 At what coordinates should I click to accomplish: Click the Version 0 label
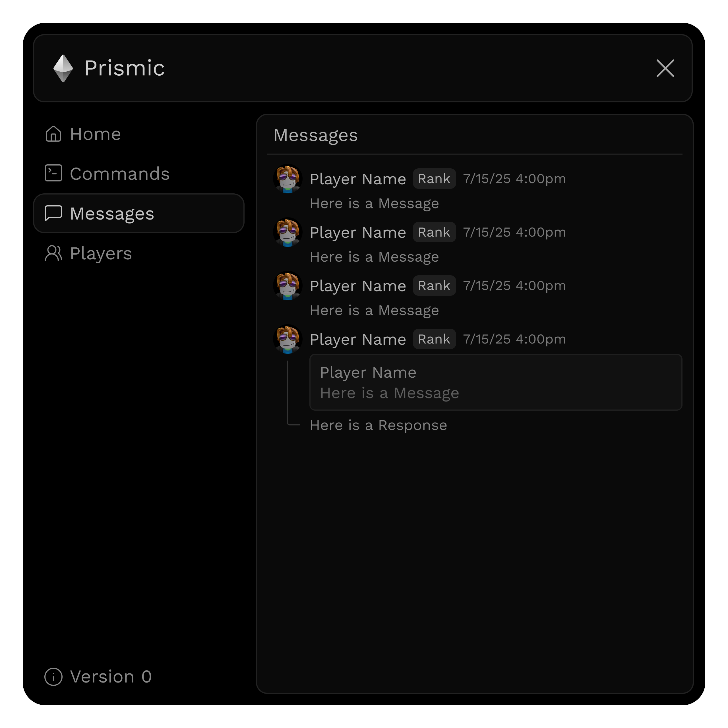(x=111, y=677)
